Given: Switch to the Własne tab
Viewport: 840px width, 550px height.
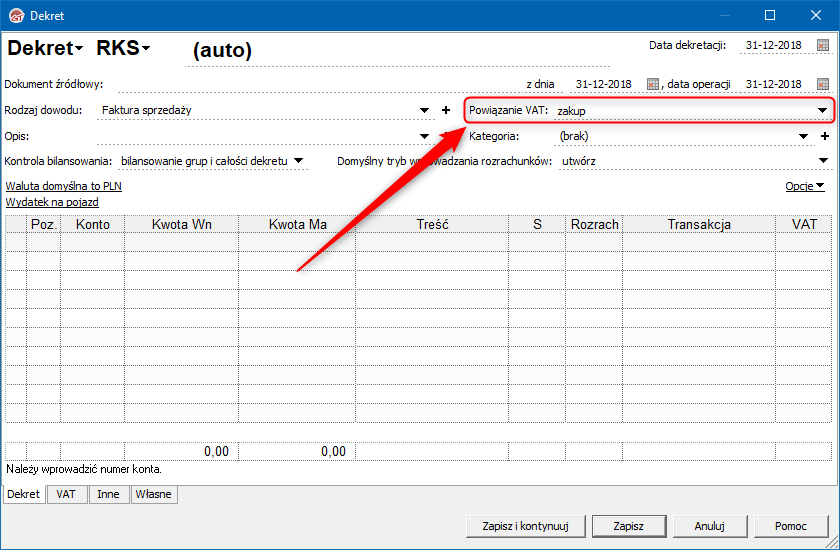Looking at the screenshot, I should pos(154,494).
